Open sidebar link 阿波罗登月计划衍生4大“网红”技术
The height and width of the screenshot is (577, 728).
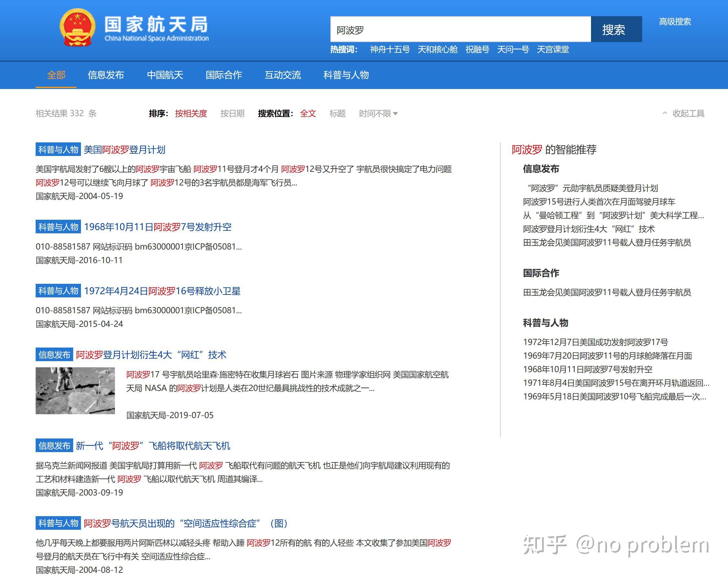pos(589,229)
